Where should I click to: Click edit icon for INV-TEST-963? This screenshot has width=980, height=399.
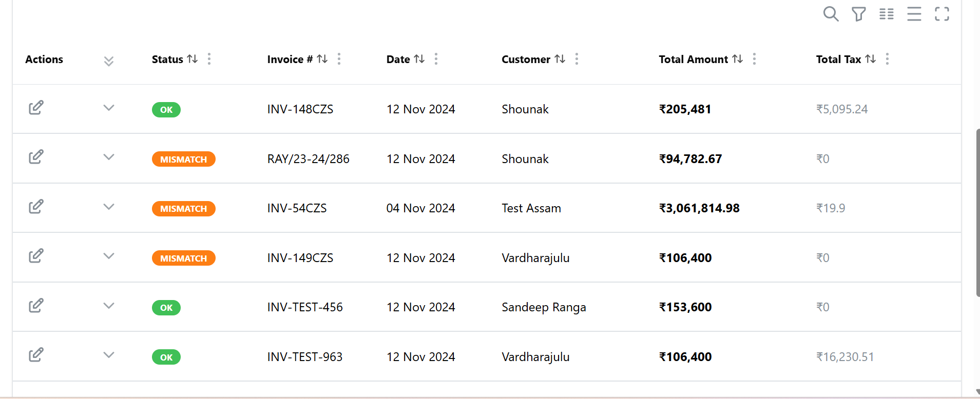(x=36, y=355)
